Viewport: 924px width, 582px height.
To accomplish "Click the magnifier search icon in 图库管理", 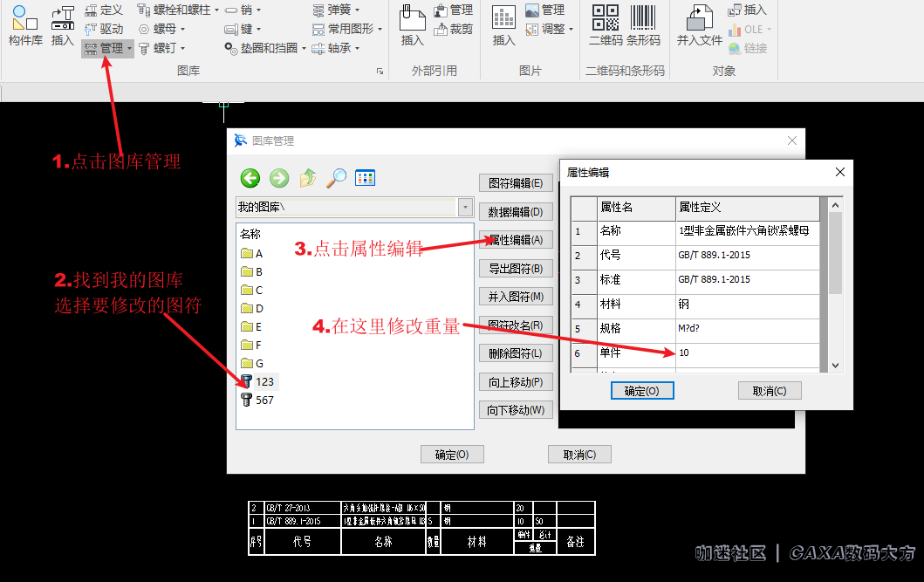I will (x=337, y=178).
